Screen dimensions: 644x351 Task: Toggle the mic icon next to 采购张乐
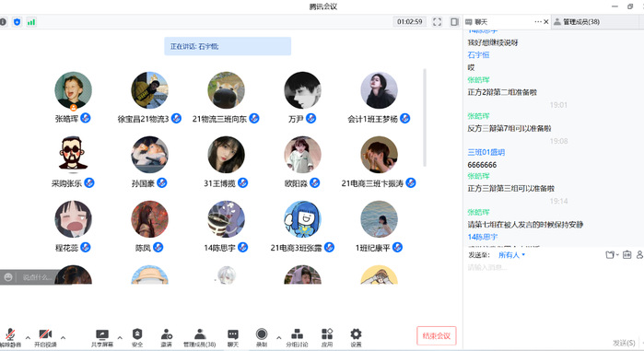89,182
